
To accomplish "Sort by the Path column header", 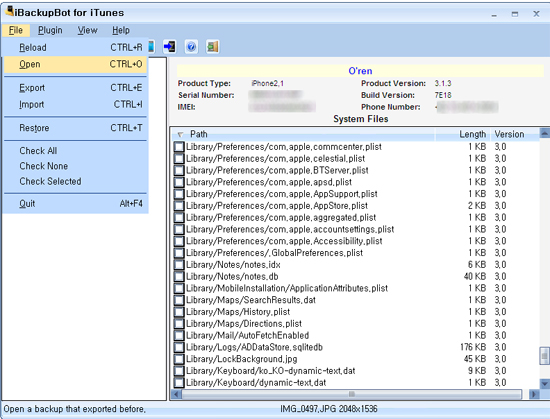I will click(x=303, y=134).
